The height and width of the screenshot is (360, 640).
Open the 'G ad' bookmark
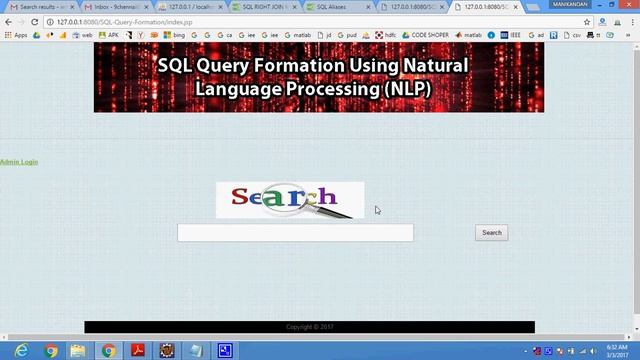pyautogui.click(x=536, y=35)
